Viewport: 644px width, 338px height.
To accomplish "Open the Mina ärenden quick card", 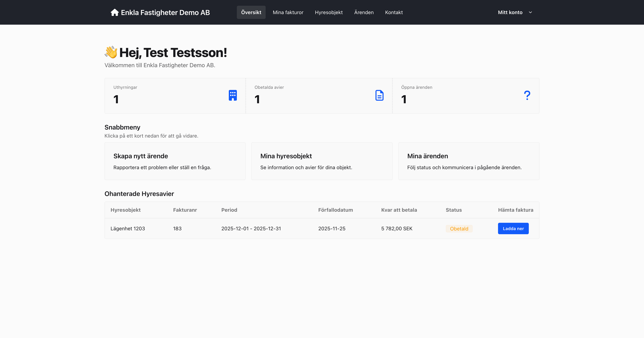I will [469, 161].
